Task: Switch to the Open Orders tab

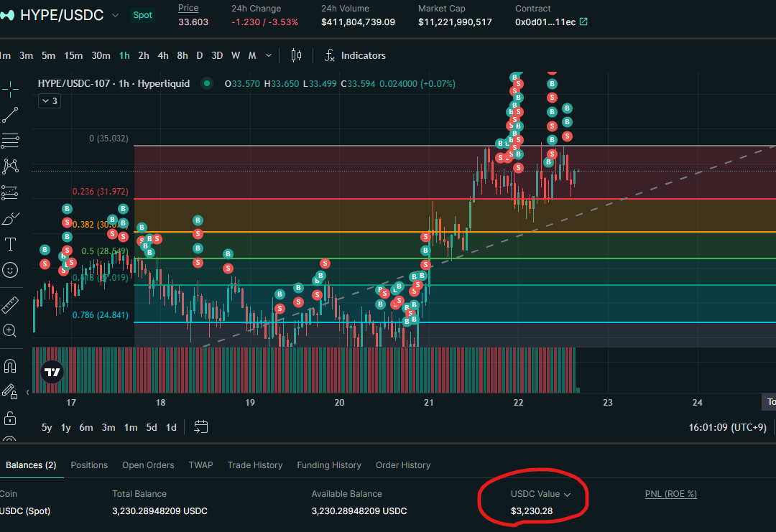Action: (x=148, y=465)
